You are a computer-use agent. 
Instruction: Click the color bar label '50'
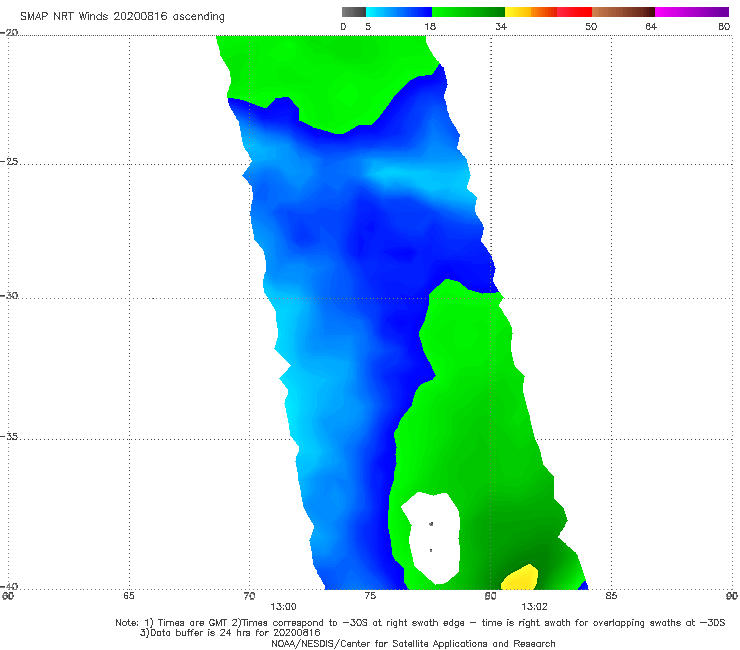click(591, 27)
